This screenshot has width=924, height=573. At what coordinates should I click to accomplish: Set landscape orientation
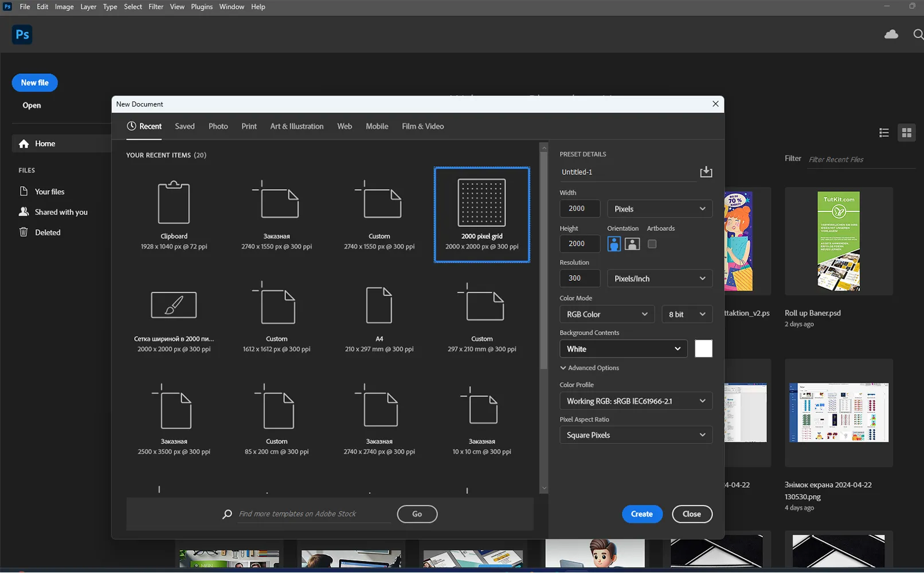point(632,244)
